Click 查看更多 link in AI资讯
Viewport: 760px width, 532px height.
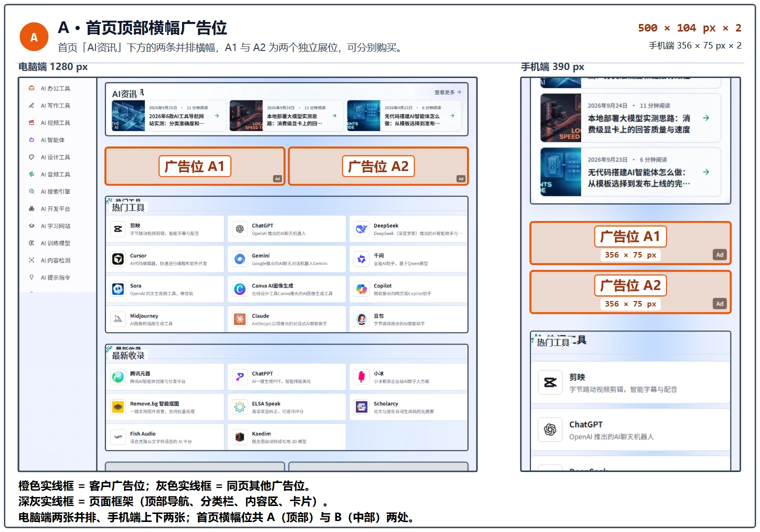tap(447, 92)
